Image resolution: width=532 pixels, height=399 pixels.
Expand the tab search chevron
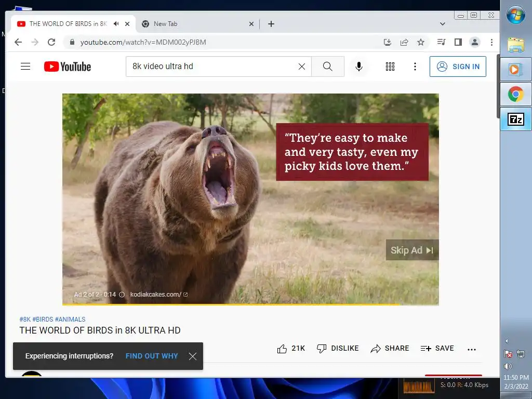pyautogui.click(x=443, y=24)
